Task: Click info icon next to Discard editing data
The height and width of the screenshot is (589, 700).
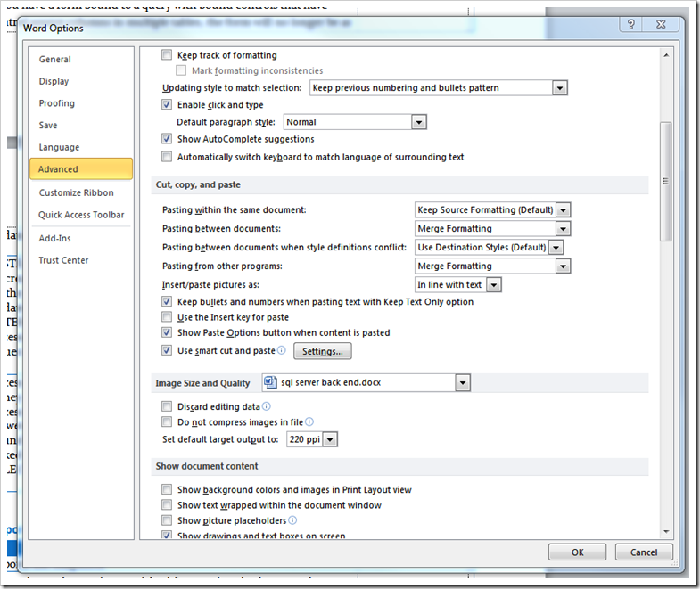Action: pos(266,406)
